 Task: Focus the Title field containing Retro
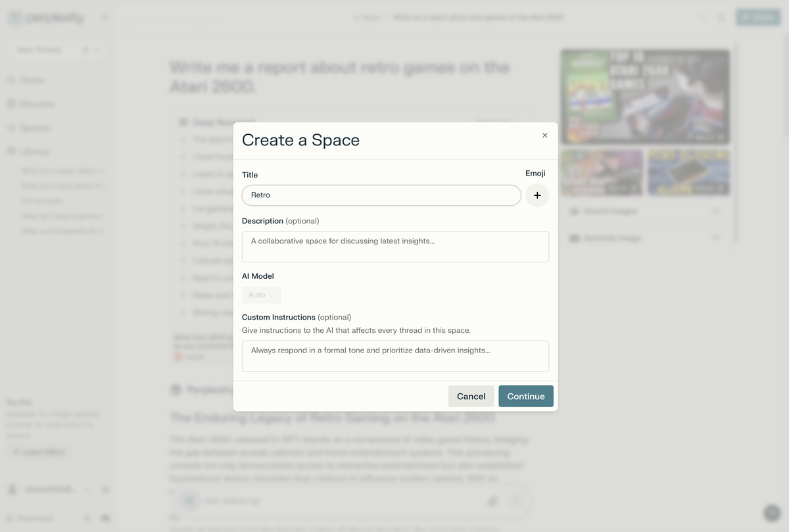pyautogui.click(x=381, y=195)
